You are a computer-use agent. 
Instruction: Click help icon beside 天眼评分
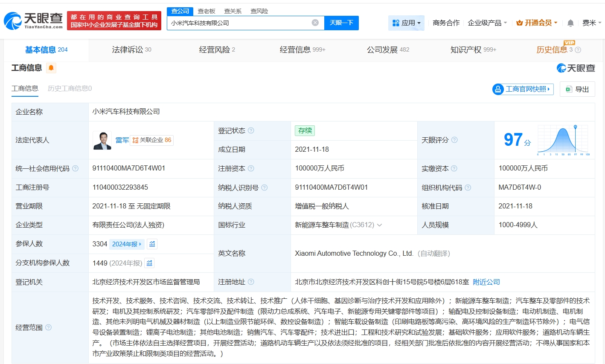coord(454,140)
